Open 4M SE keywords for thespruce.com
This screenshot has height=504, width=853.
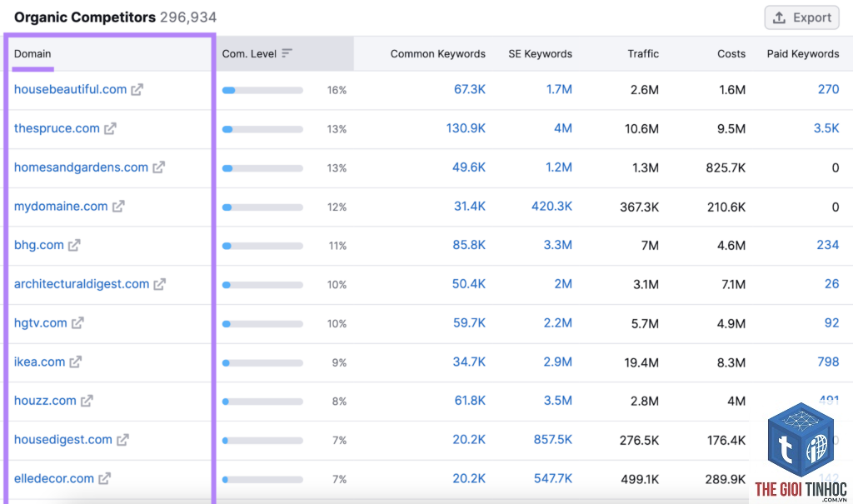(x=563, y=128)
